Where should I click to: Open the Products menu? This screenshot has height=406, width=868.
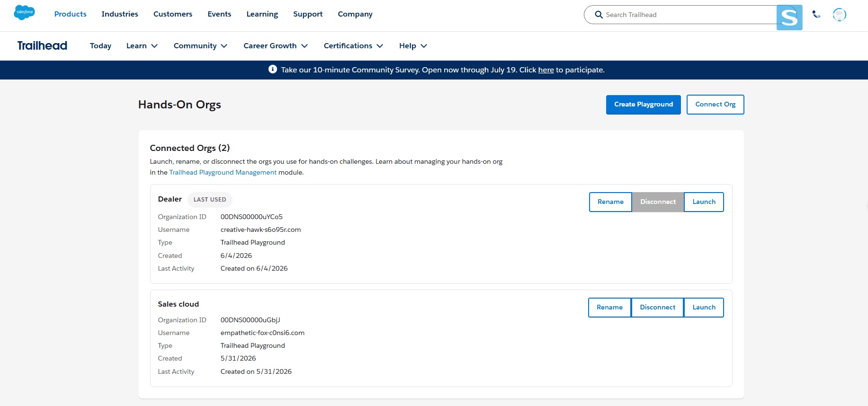click(70, 14)
